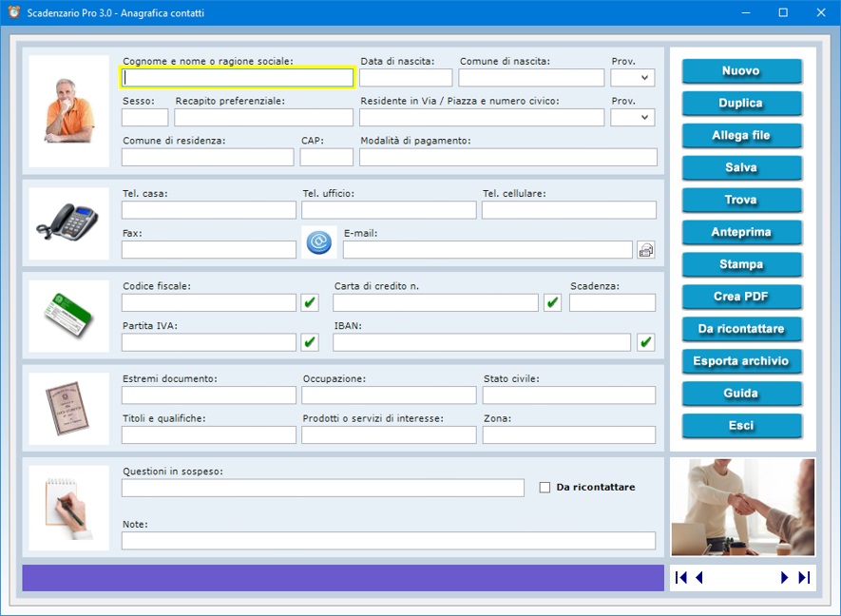841x616 pixels.
Task: Focus the Cognome e nome field
Action: 237,78
